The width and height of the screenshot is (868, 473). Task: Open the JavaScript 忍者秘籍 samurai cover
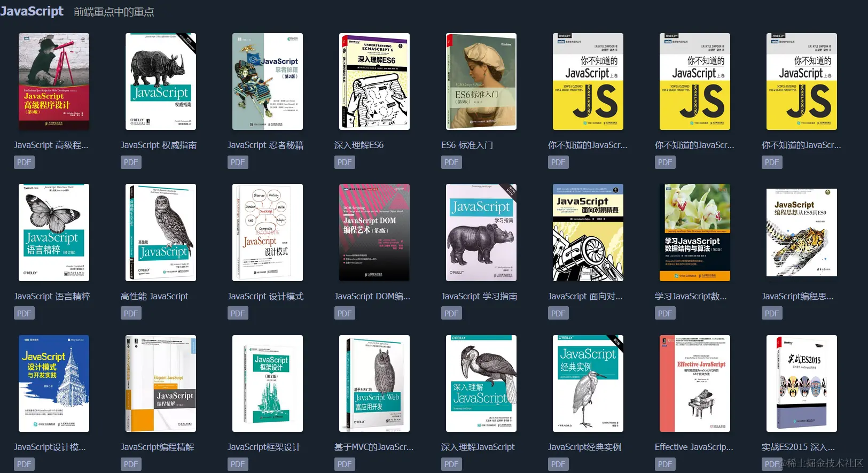[268, 81]
